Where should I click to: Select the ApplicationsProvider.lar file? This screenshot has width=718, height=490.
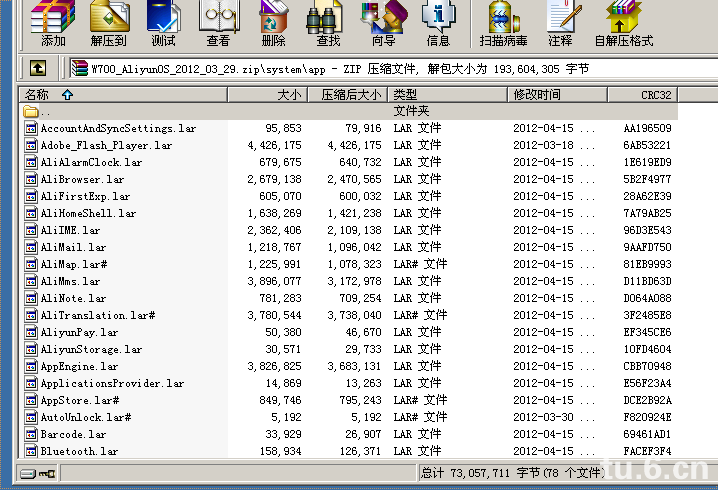[x=112, y=383]
